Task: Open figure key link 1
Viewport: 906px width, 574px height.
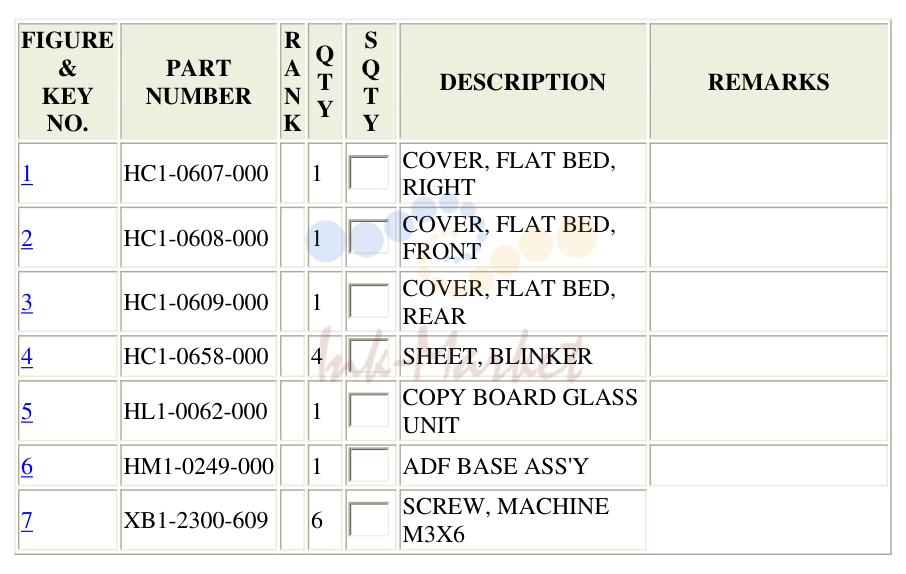Action: coord(27,173)
